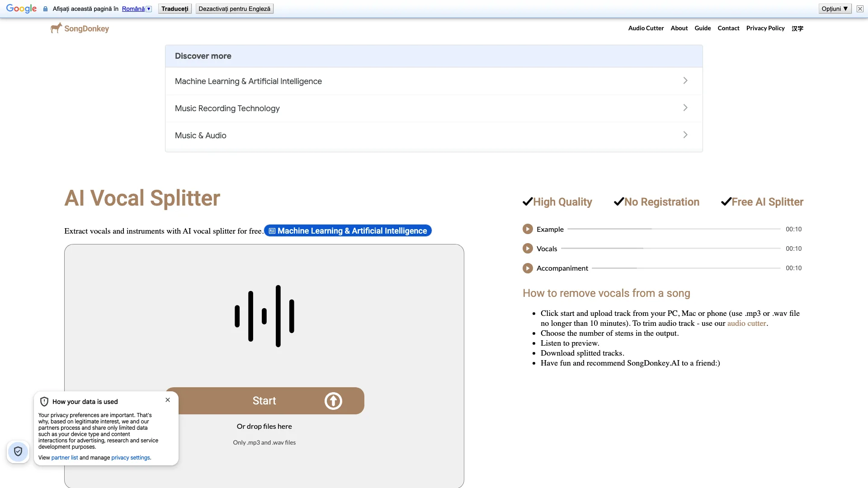Click 'How to remove vocals from a song' heading
Image resolution: width=868 pixels, height=488 pixels.
(x=606, y=293)
